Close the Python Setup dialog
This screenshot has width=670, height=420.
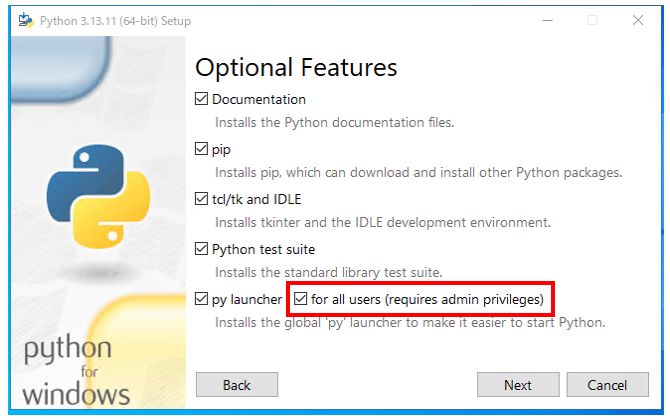point(638,21)
